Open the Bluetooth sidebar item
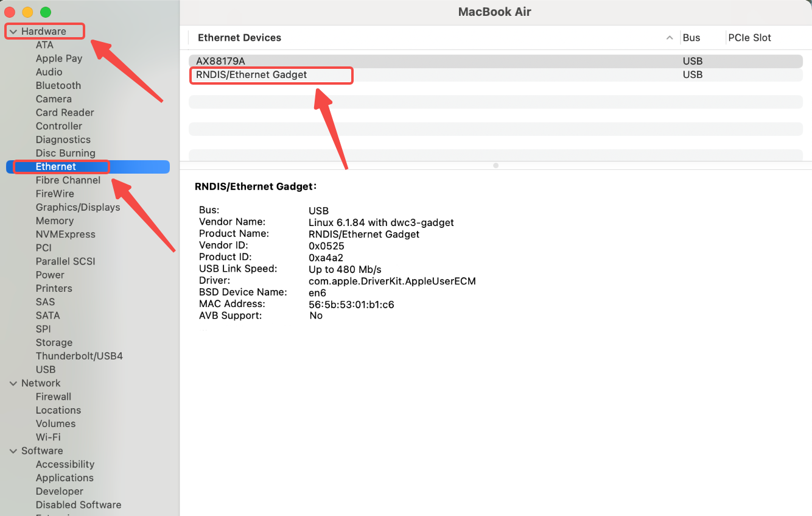 pyautogui.click(x=58, y=86)
